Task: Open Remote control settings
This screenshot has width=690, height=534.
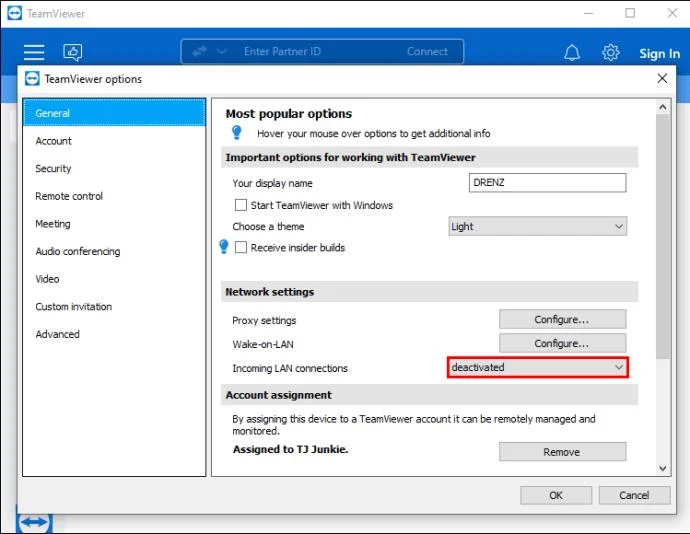Action: (x=114, y=196)
